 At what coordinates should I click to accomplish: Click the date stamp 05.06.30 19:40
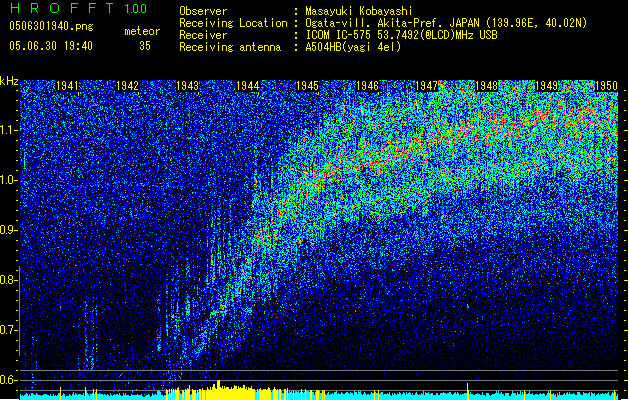point(51,46)
